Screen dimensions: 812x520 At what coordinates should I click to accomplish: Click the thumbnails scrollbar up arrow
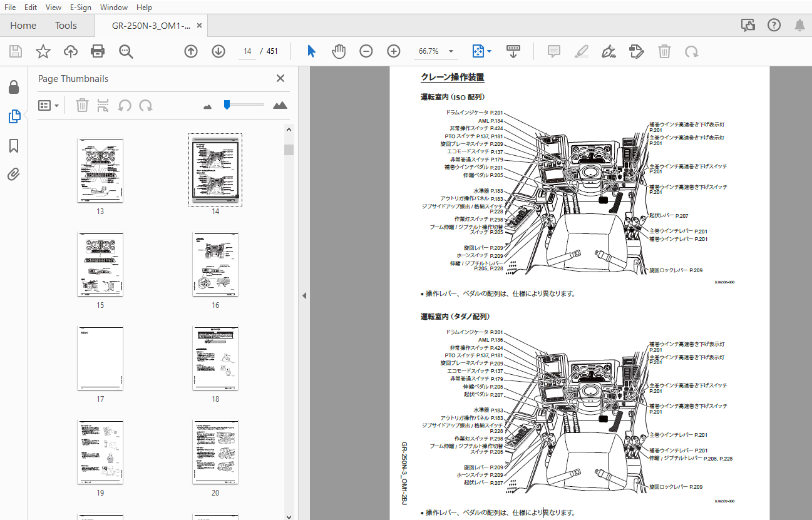click(289, 130)
